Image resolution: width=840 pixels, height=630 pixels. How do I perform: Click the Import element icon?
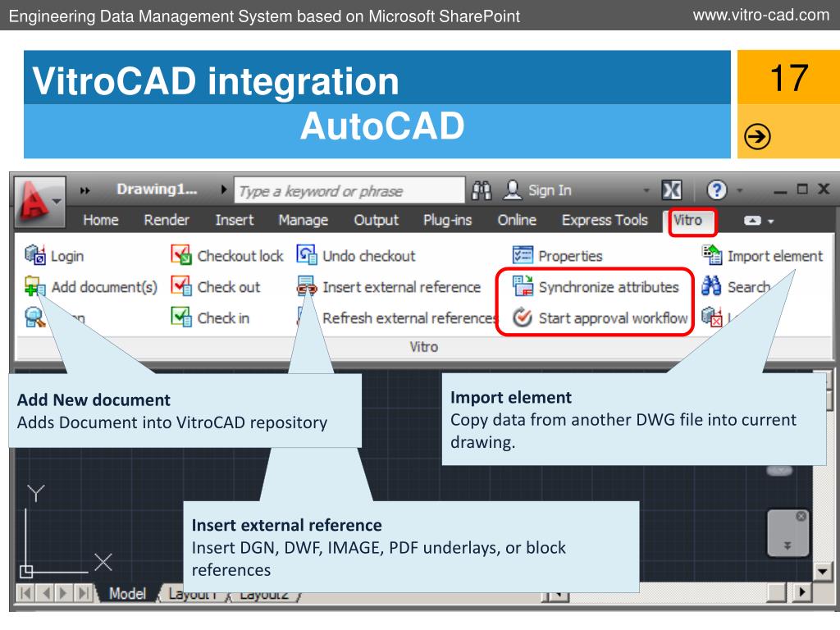[712, 255]
